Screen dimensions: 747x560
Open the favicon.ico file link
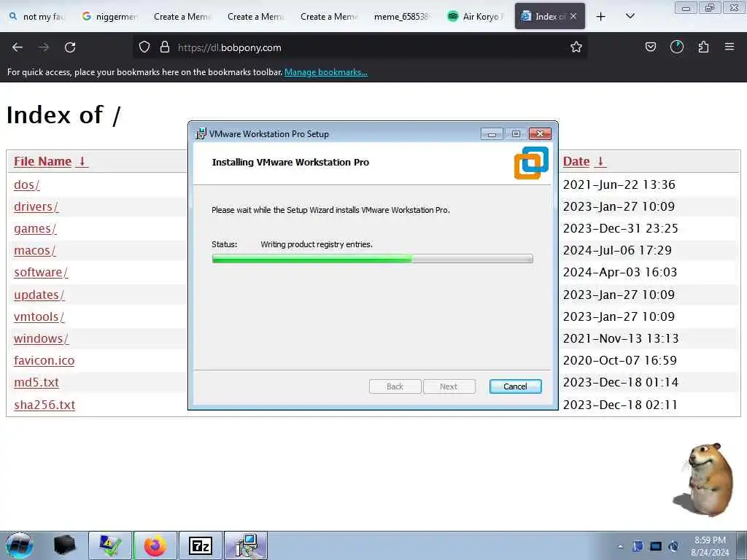pos(44,360)
